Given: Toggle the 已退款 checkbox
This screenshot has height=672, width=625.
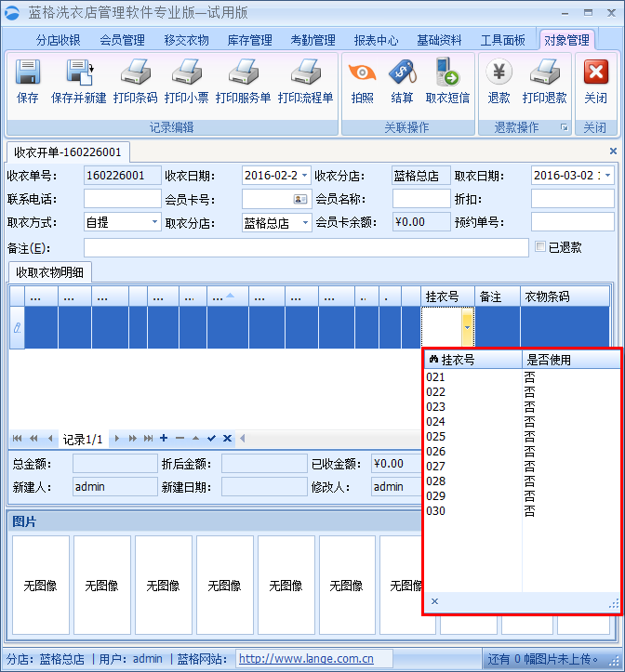Looking at the screenshot, I should pyautogui.click(x=540, y=246).
